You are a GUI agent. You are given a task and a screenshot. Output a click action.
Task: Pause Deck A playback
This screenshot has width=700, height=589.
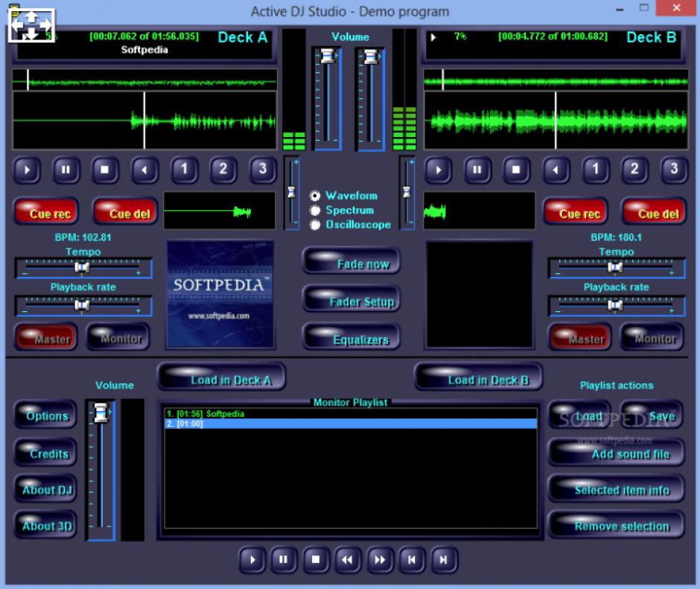click(x=66, y=170)
